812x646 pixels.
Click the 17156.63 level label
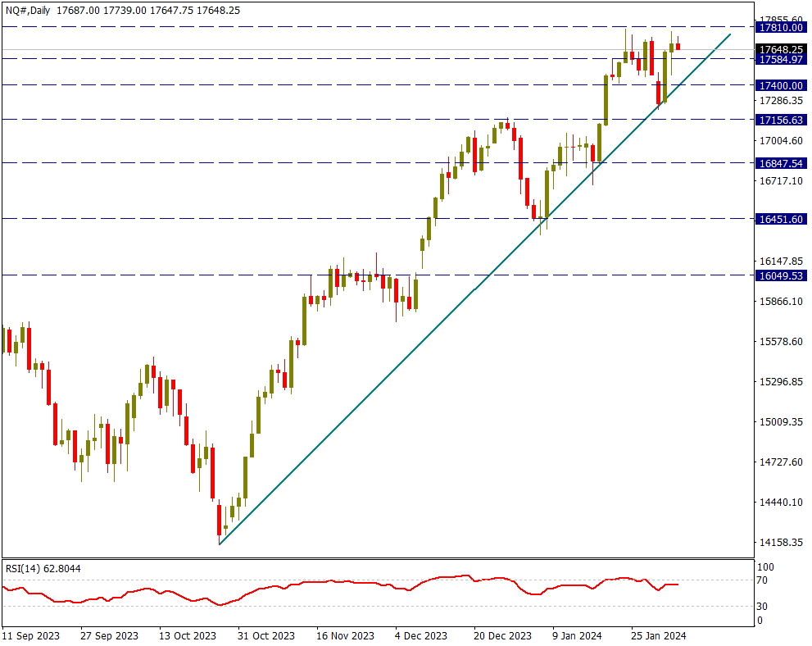click(781, 121)
